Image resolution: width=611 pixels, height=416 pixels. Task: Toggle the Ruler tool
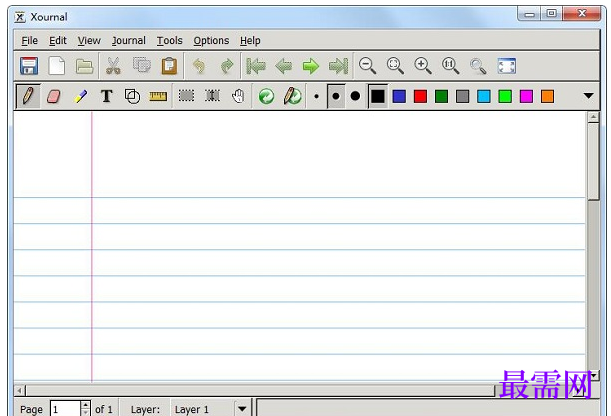[x=158, y=96]
